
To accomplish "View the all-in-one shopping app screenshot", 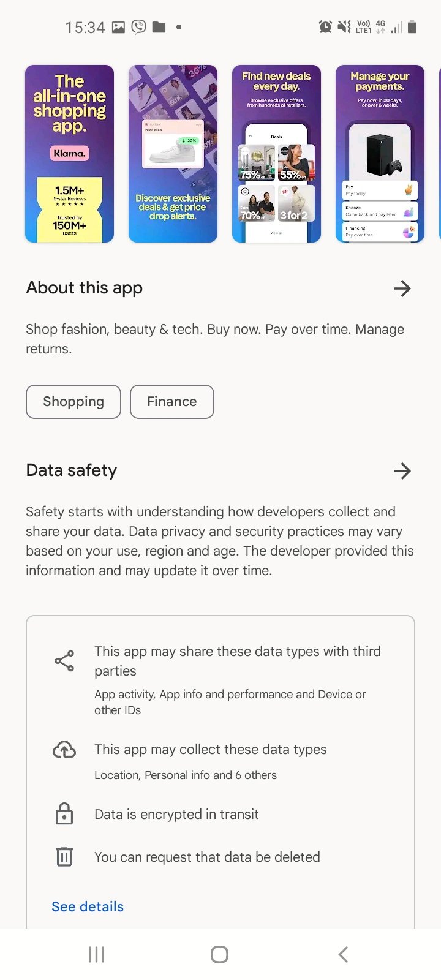I will coord(69,154).
